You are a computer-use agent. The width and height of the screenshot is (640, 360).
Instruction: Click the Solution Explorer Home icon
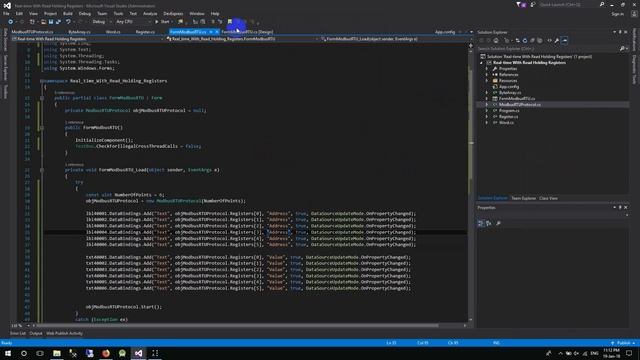click(x=496, y=40)
